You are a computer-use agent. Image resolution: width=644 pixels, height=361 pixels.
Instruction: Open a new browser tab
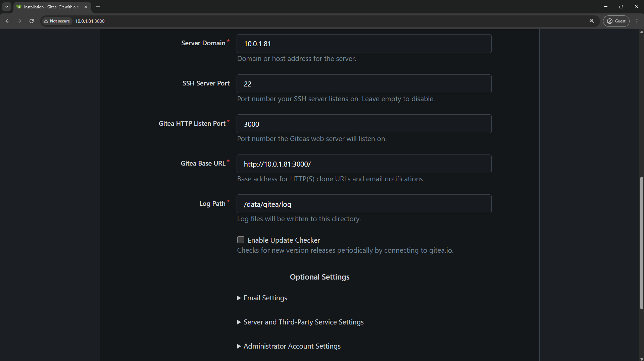[x=98, y=7]
